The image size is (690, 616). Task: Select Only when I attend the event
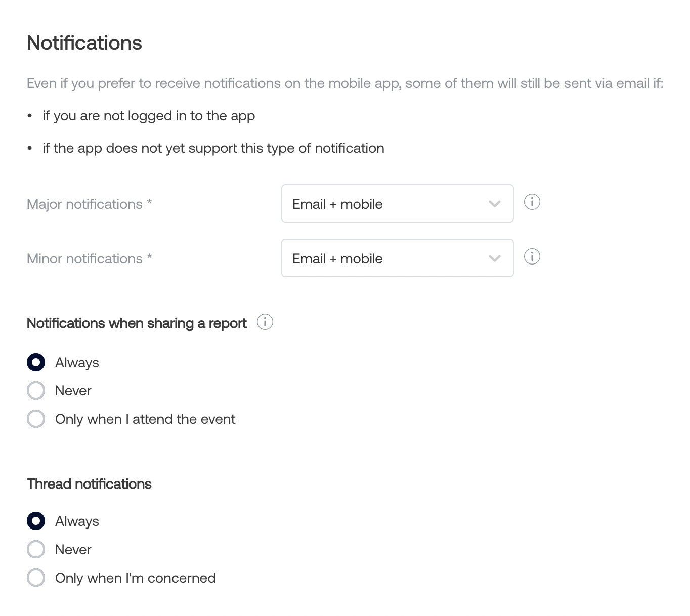pos(36,419)
